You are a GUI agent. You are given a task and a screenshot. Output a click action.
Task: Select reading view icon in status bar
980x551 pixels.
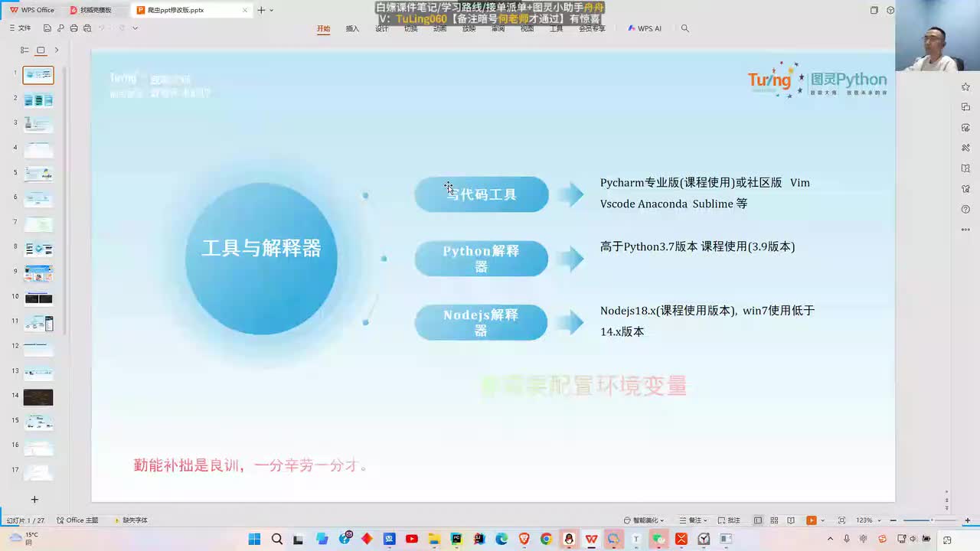click(x=791, y=520)
